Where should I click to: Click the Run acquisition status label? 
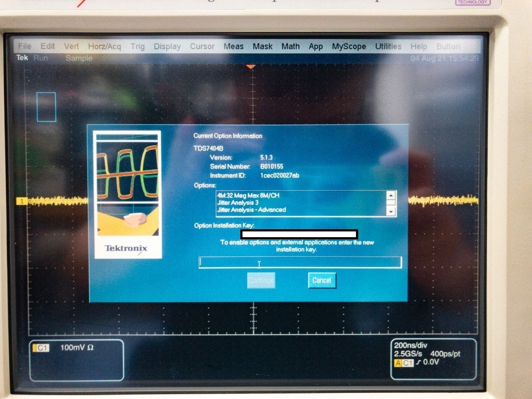click(41, 58)
